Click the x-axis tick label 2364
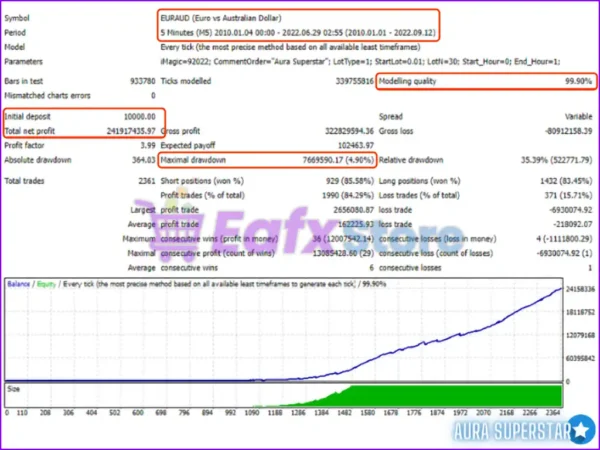This screenshot has width=600, height=450. click(x=553, y=413)
